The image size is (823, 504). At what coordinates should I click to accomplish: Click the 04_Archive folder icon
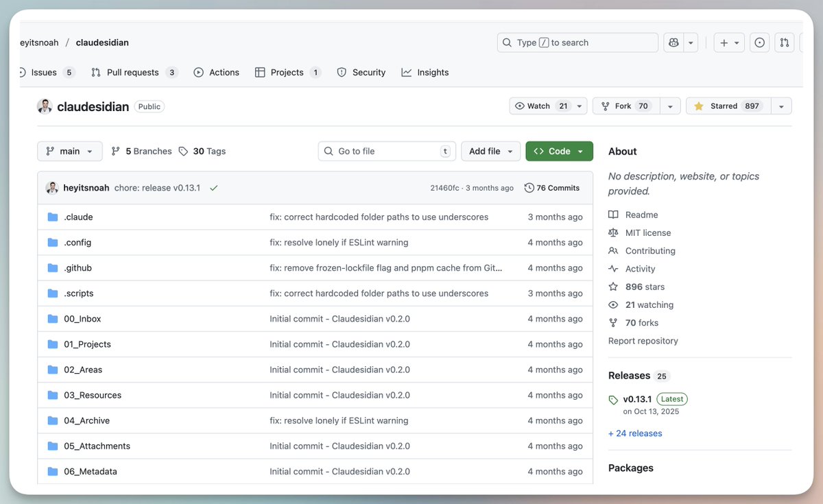[53, 420]
